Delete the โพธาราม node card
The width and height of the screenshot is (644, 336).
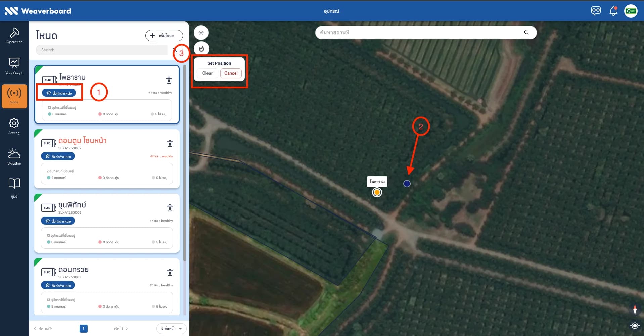[x=169, y=80]
